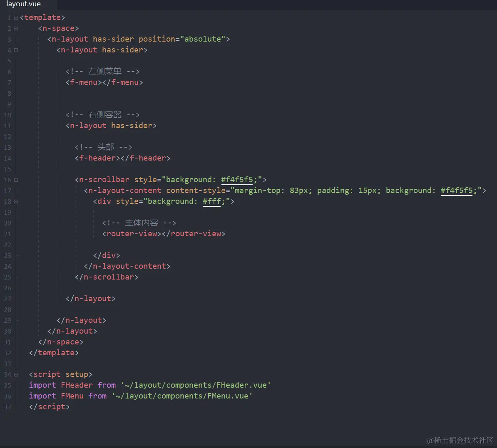This screenshot has height=448, width=497.
Task: Click the 头部 comment
Action: pyautogui.click(x=103, y=147)
